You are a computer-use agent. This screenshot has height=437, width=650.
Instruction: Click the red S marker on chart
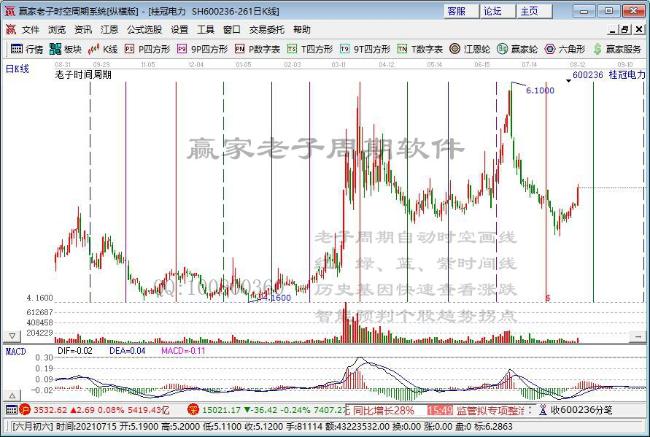pyautogui.click(x=548, y=298)
